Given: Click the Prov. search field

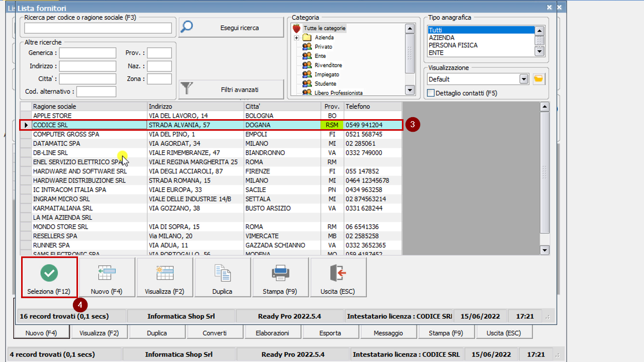Looking at the screenshot, I should pyautogui.click(x=159, y=53).
